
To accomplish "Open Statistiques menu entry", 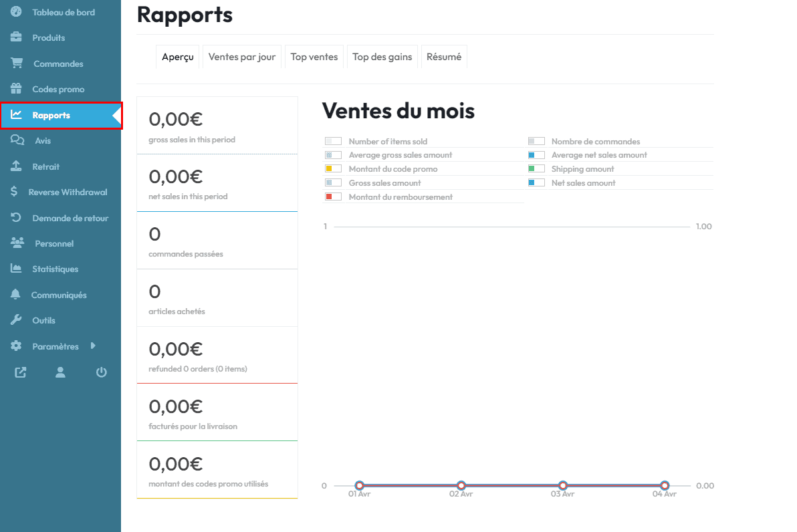I will point(55,269).
